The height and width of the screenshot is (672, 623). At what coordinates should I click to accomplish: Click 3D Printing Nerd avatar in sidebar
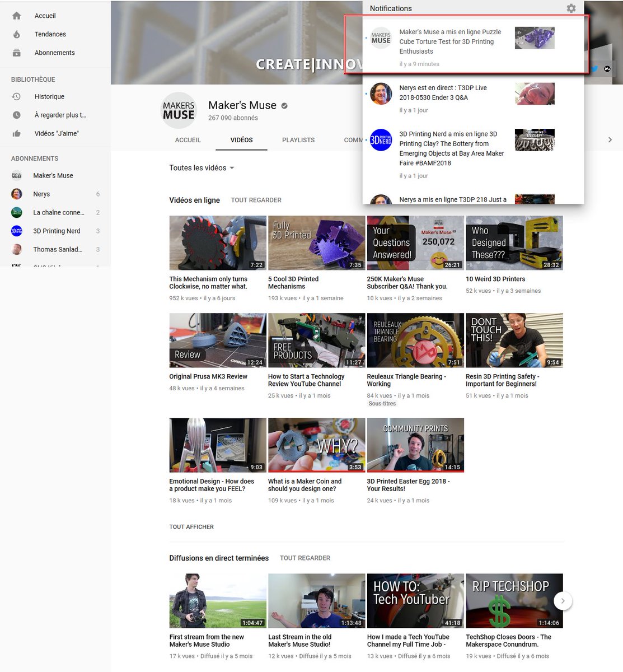(17, 231)
